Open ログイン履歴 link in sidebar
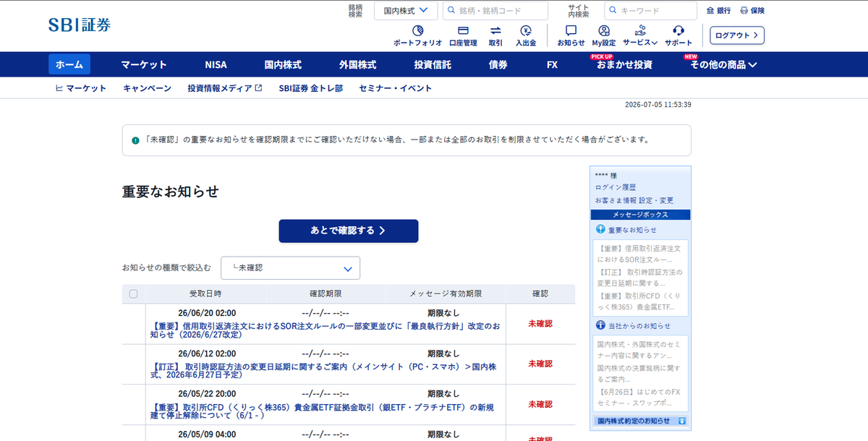868x441 pixels. [615, 188]
